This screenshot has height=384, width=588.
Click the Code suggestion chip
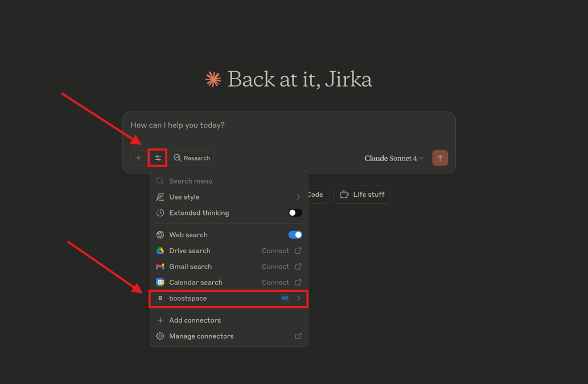pos(318,195)
